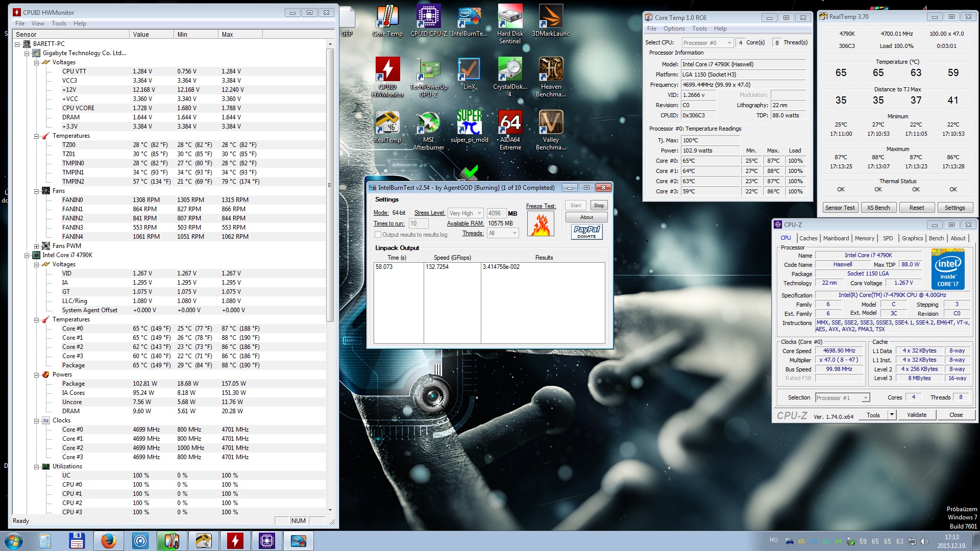The height and width of the screenshot is (551, 980).
Task: Open IntelBurnTest desktop shortcut
Action: [469, 21]
